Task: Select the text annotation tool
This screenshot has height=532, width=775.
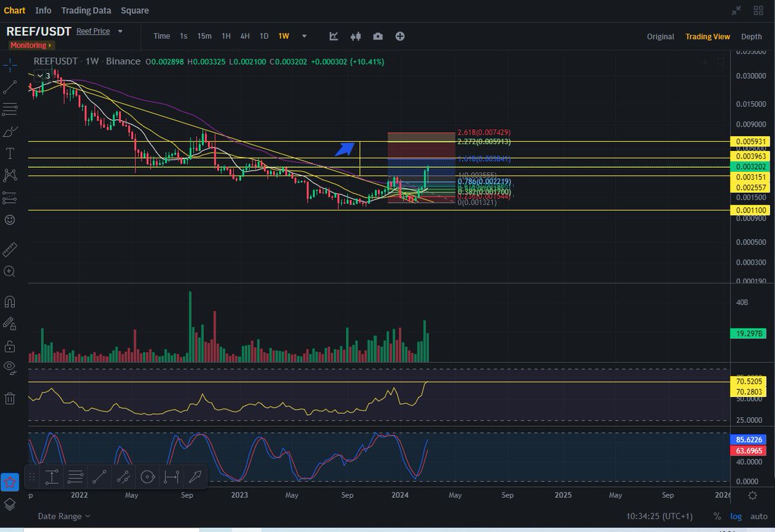Action: (9, 154)
